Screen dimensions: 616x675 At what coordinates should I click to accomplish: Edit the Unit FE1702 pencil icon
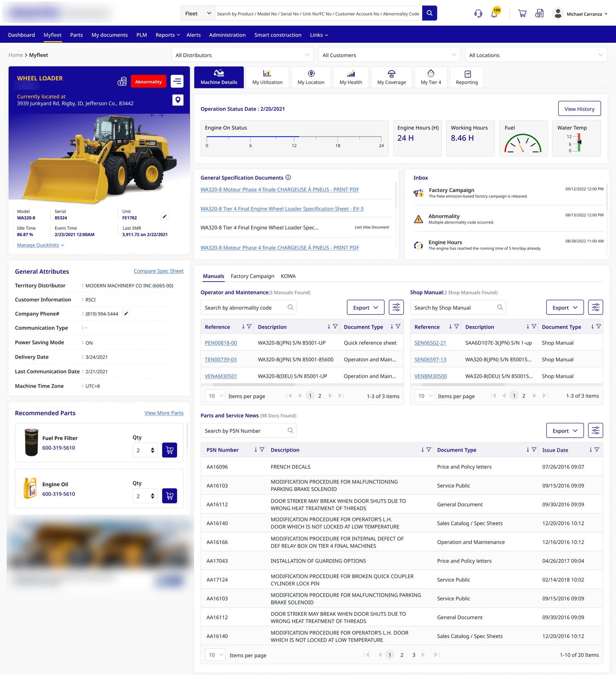click(164, 216)
